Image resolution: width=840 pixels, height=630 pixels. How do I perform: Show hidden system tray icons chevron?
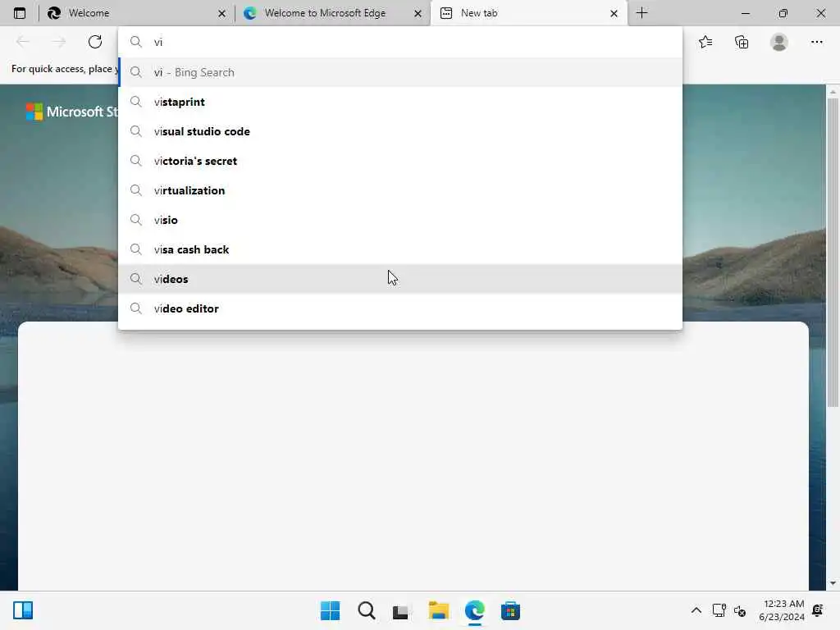(696, 610)
